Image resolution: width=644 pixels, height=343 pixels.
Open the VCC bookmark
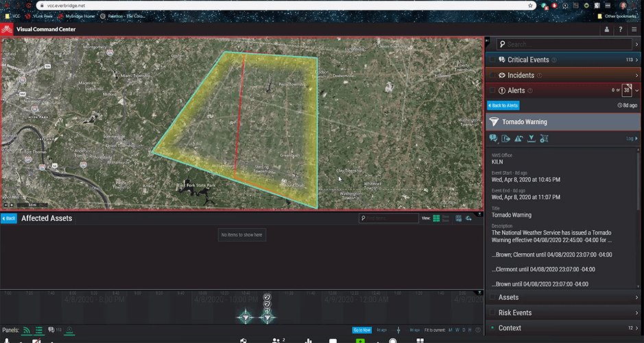point(12,16)
